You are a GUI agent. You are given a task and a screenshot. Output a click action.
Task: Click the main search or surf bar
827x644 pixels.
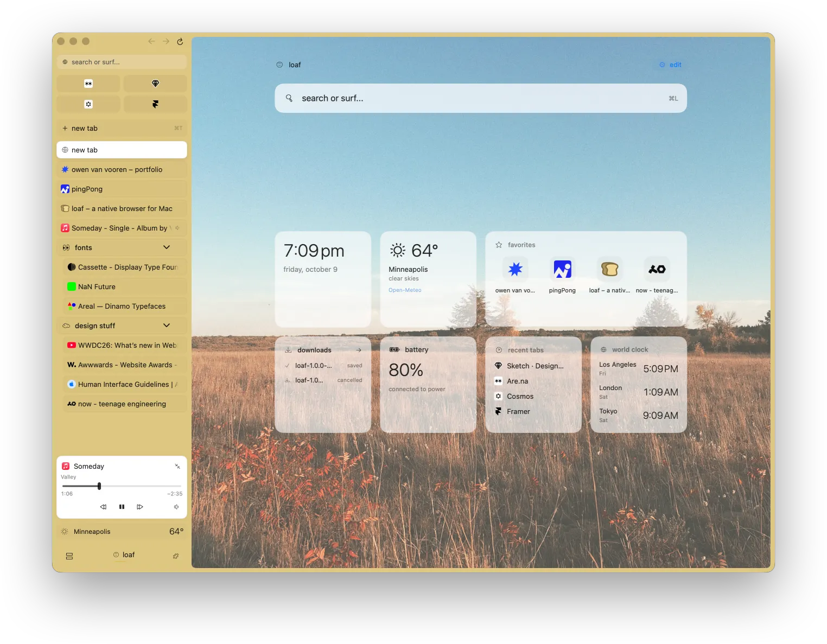[481, 98]
